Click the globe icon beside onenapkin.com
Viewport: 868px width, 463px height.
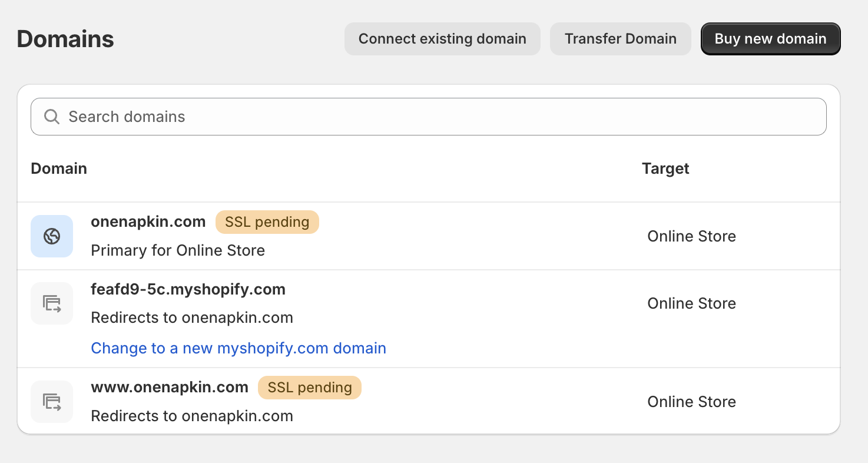point(52,236)
